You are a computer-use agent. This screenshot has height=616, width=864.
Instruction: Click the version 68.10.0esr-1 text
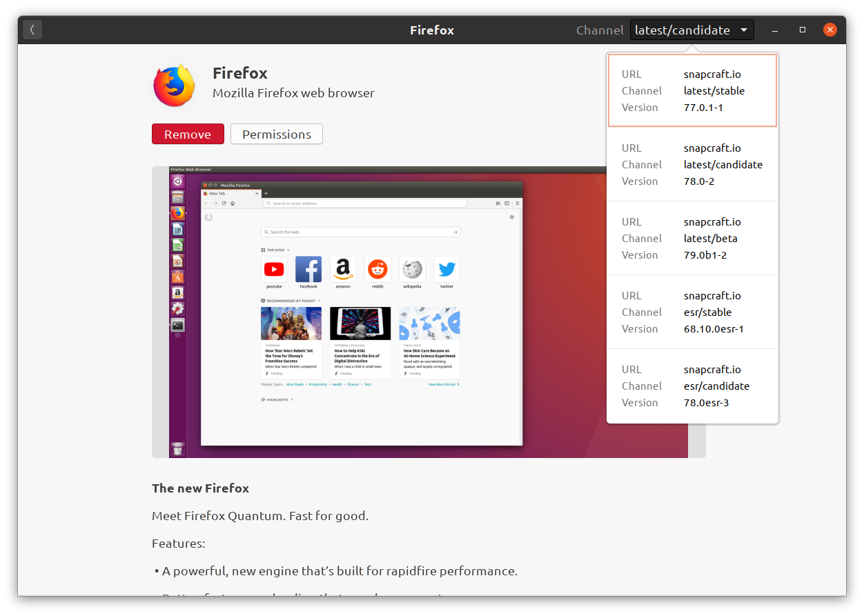pyautogui.click(x=714, y=328)
